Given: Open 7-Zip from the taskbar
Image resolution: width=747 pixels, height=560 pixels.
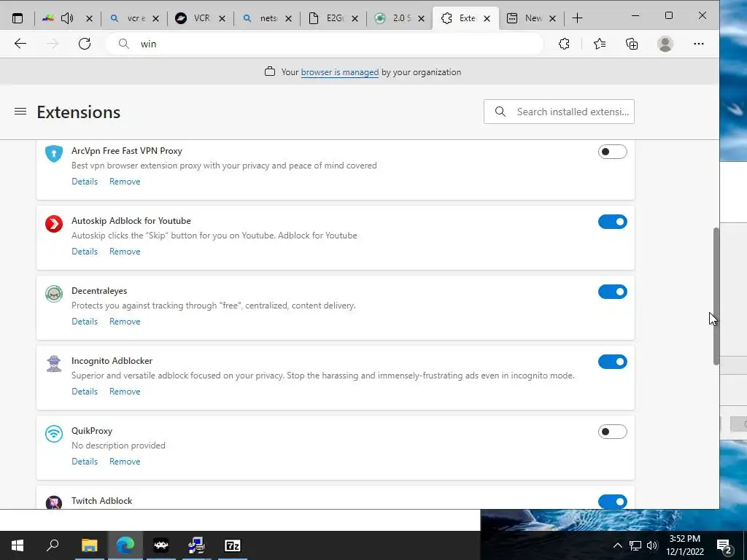Looking at the screenshot, I should point(233,545).
